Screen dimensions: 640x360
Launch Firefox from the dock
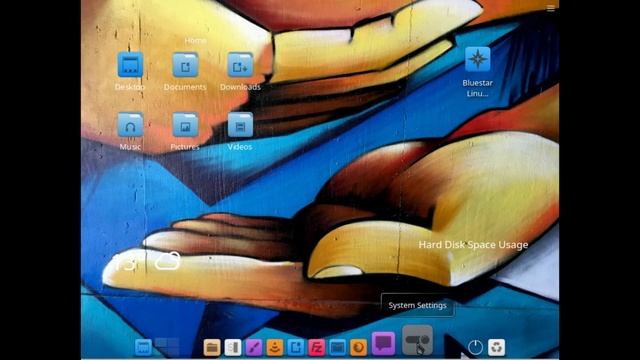coord(358,347)
